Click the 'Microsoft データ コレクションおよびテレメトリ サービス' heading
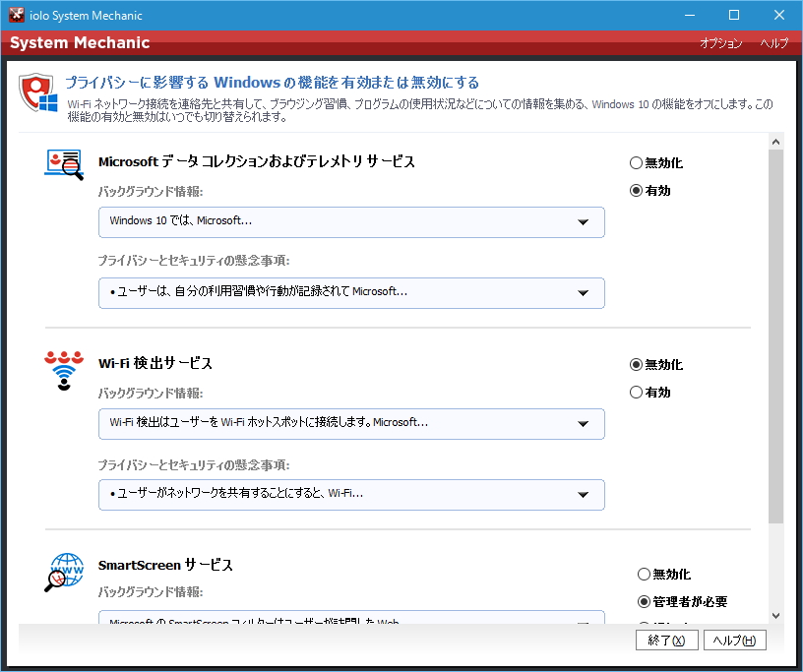The height and width of the screenshot is (672, 803). tap(257, 162)
